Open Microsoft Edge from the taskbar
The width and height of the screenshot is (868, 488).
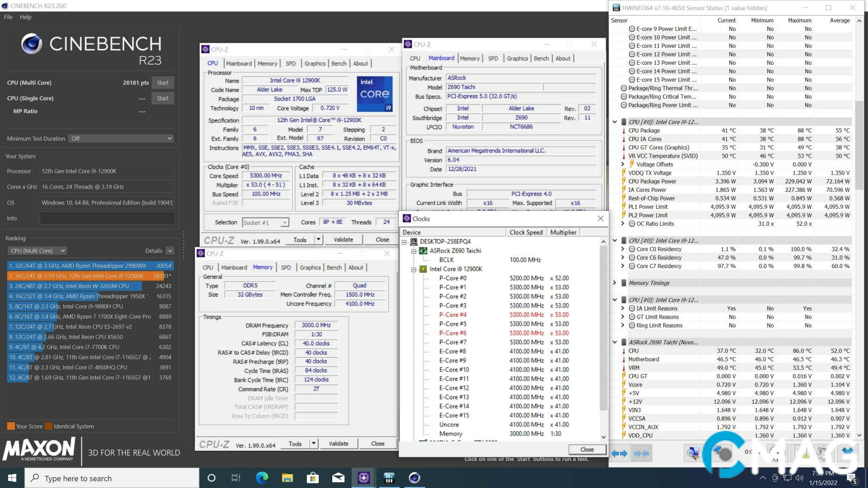[x=262, y=478]
